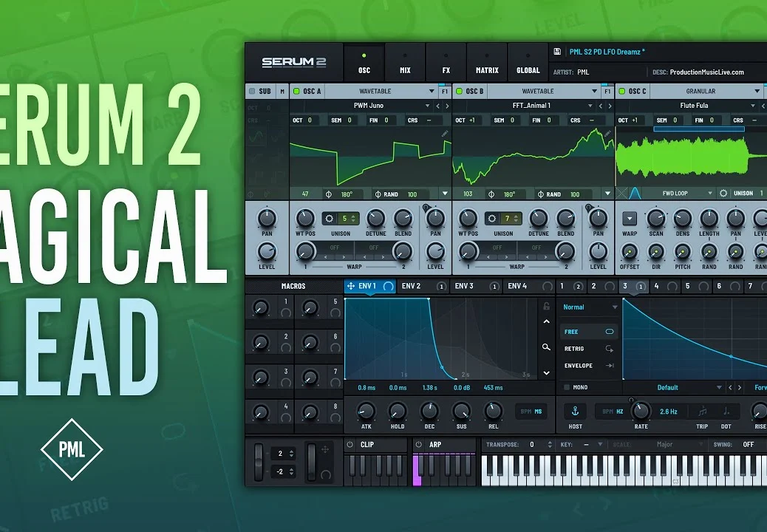
Task: Switch to the OSC tab
Action: 364,63
